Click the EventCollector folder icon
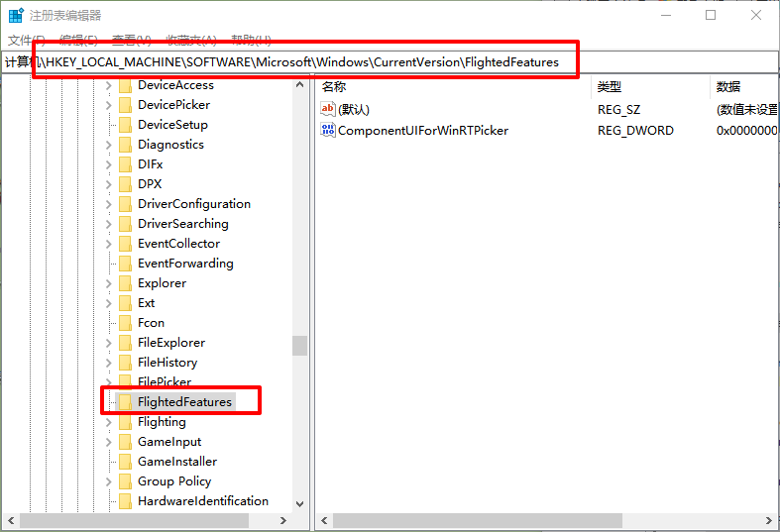Image resolution: width=780 pixels, height=532 pixels. [125, 244]
